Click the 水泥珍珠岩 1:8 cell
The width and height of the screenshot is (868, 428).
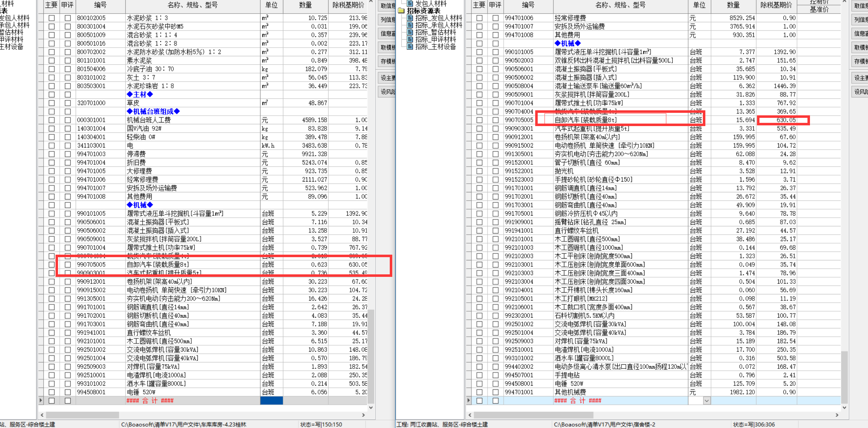pos(193,86)
